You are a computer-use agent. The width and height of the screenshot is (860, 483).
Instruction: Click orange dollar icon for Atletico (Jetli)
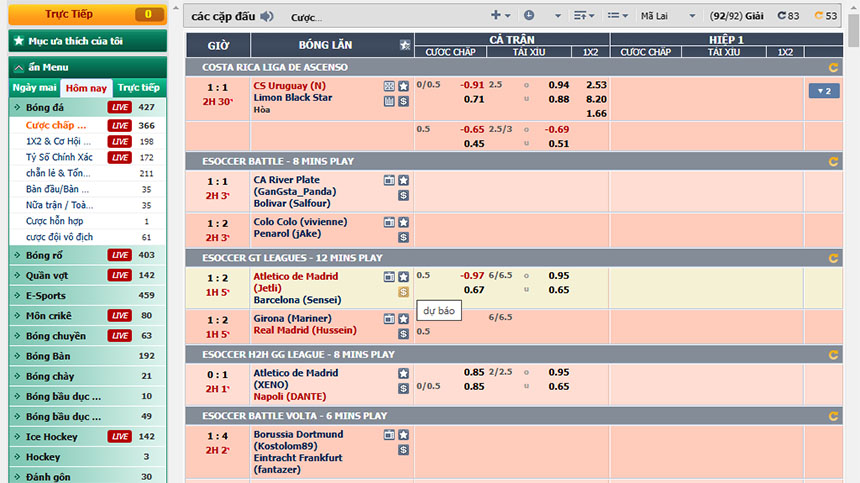point(404,292)
